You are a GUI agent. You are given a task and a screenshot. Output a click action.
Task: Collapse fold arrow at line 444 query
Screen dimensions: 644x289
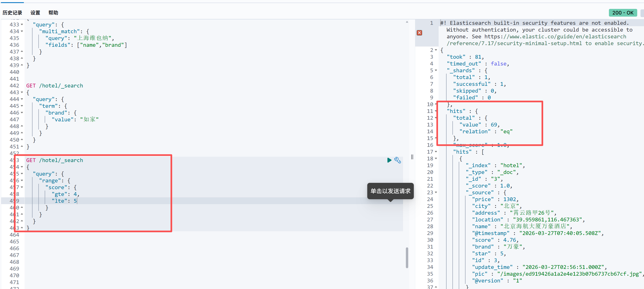click(22, 99)
